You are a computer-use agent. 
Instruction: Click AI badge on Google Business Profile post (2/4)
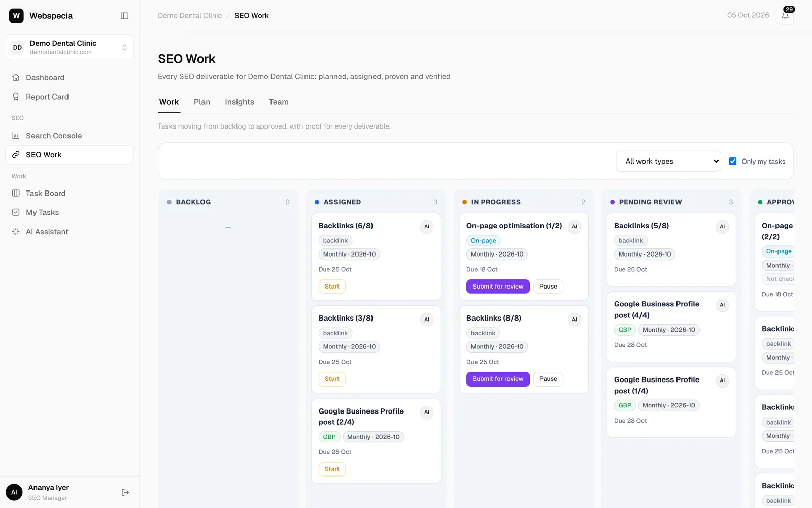click(x=427, y=412)
